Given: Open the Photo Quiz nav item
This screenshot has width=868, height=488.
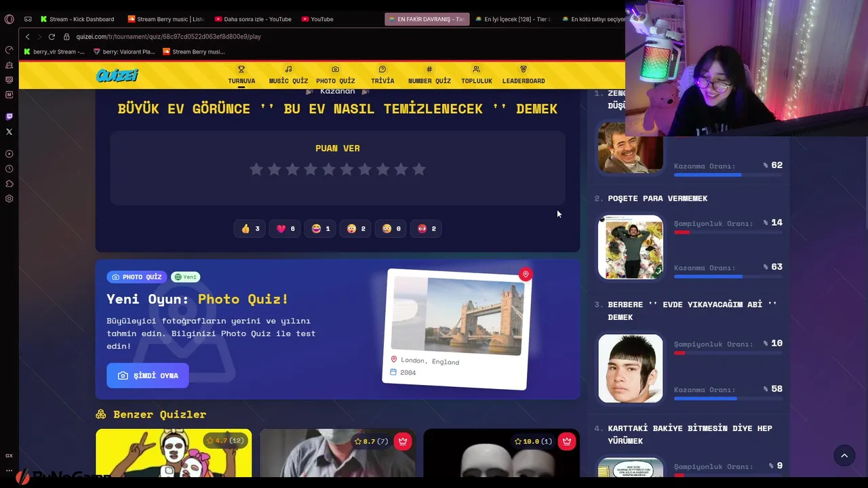Looking at the screenshot, I should [335, 75].
